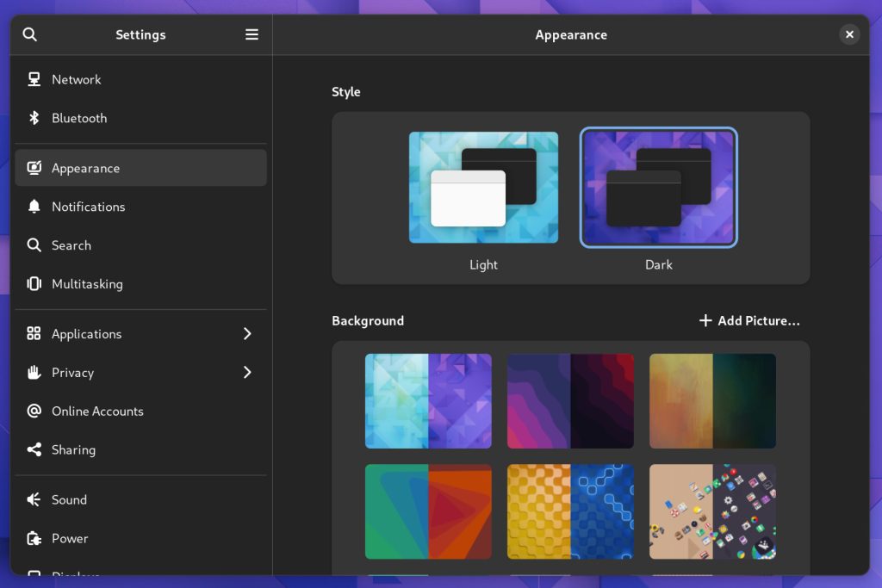882x588 pixels.
Task: Click the Power battery icon
Action: (34, 538)
